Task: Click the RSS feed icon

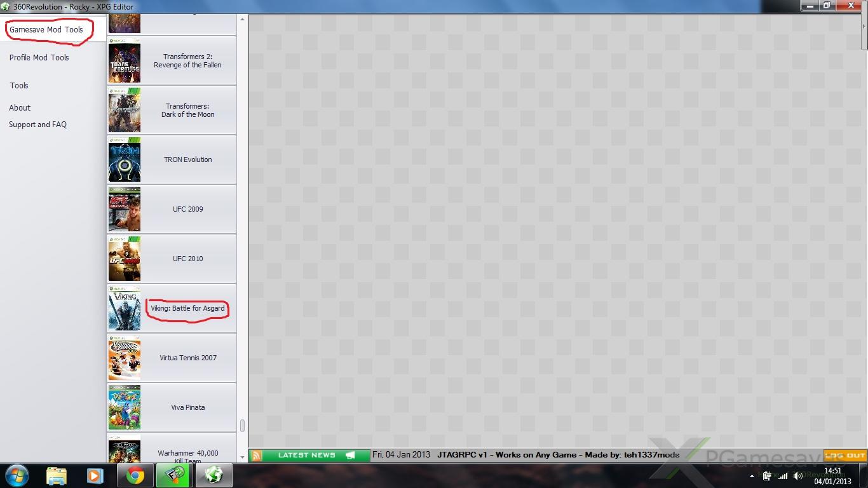Action: point(256,455)
